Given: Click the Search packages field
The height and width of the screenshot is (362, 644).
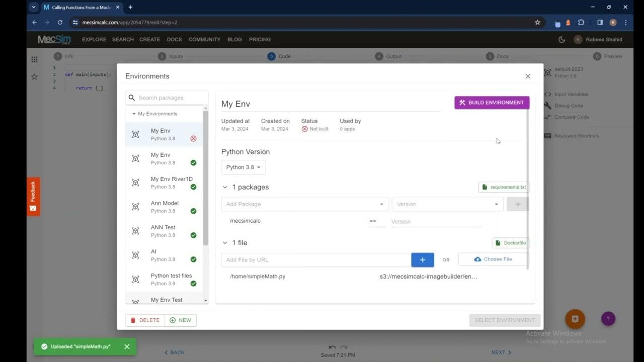Looking at the screenshot, I should pos(167,98).
